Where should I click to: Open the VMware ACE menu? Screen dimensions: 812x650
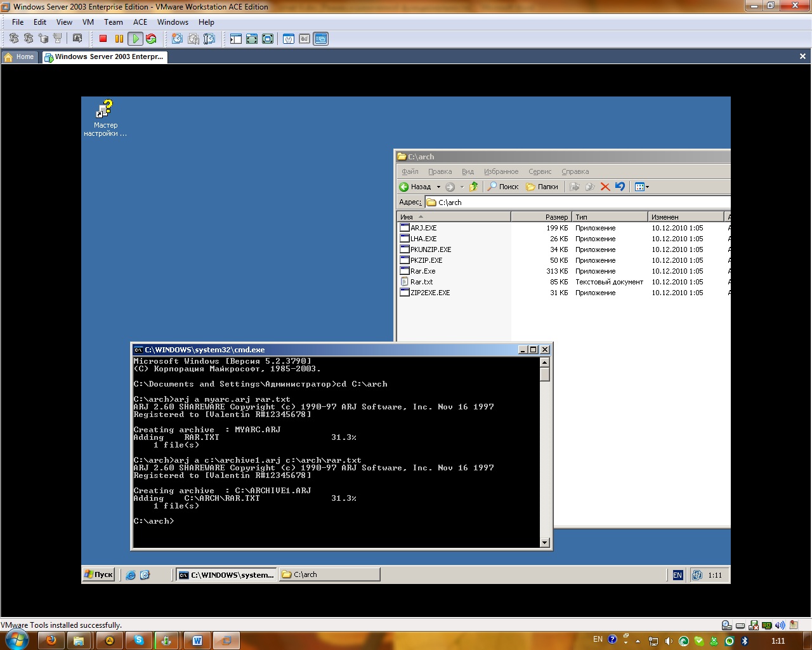point(140,22)
